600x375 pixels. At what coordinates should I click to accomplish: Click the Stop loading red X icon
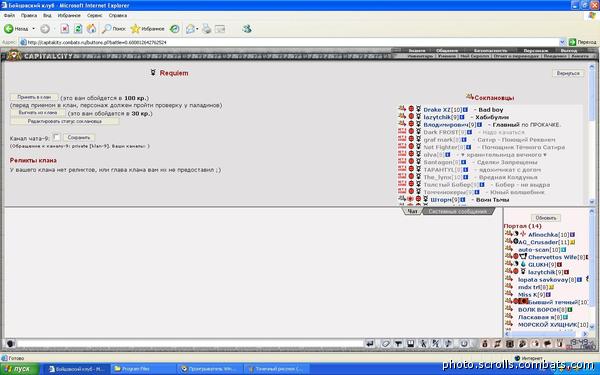click(65, 29)
